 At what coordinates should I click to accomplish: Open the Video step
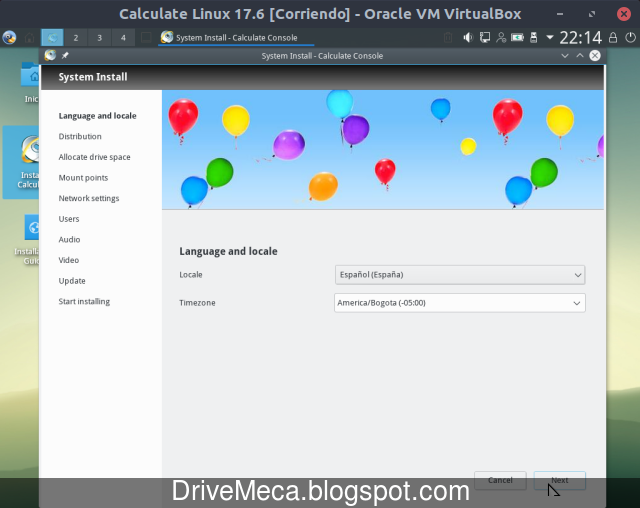coord(69,260)
